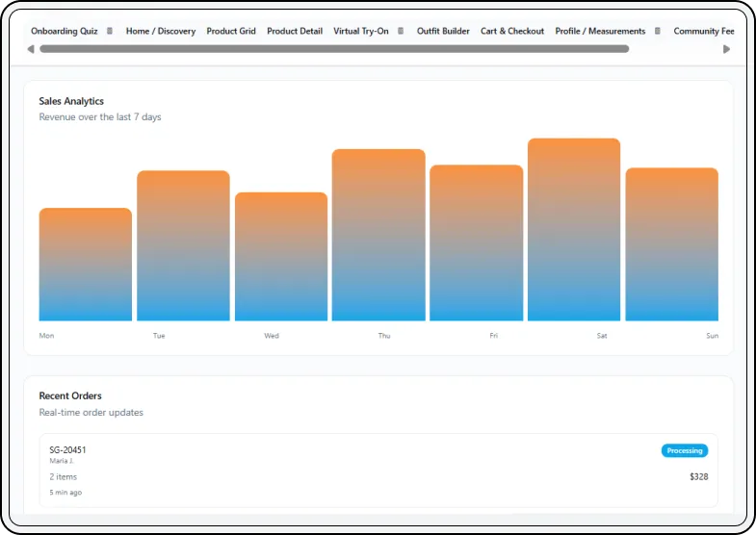Select the Virtual Try-On tab
The width and height of the screenshot is (756, 535).
(360, 31)
